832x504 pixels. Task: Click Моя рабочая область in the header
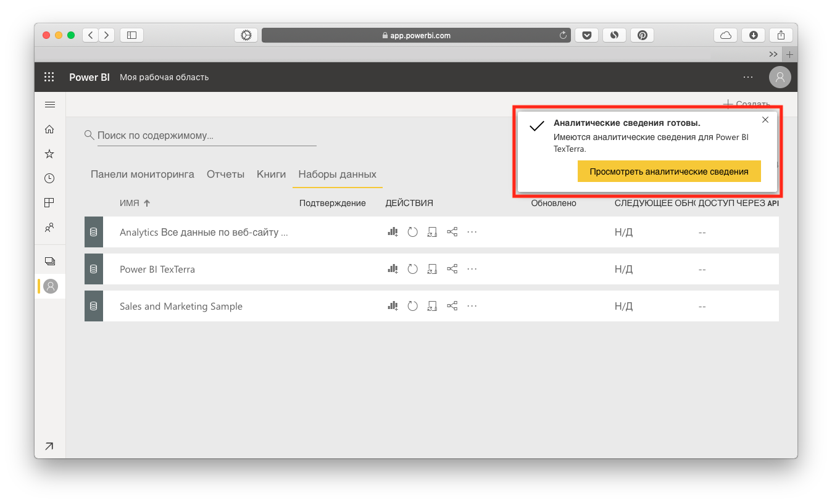click(x=164, y=77)
